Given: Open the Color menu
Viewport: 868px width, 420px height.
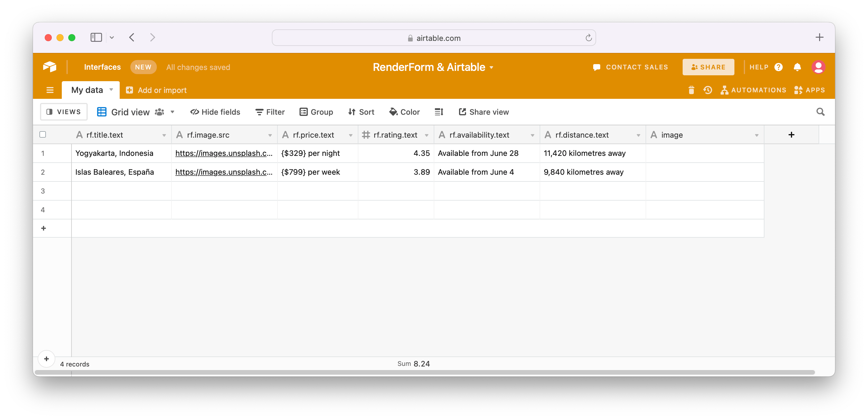Looking at the screenshot, I should click(404, 112).
